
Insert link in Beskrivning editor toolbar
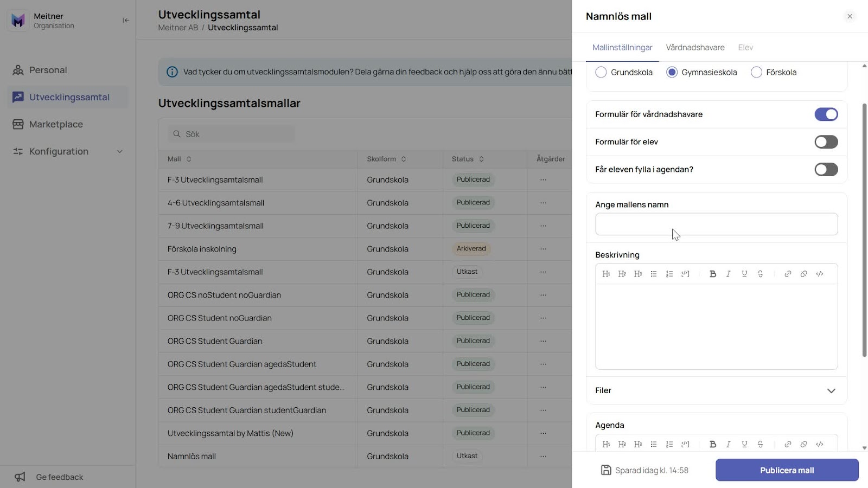[788, 274]
